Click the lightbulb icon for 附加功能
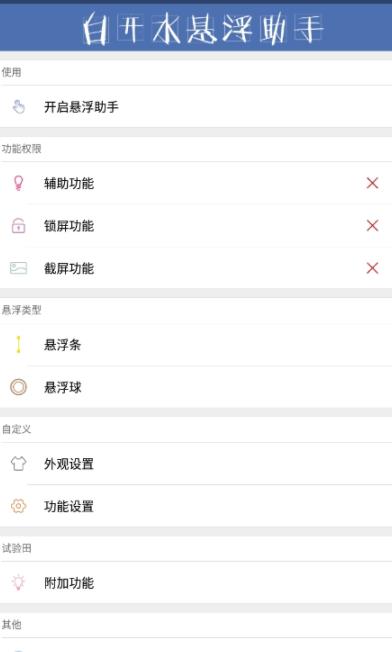The width and height of the screenshot is (392, 652). (x=18, y=583)
